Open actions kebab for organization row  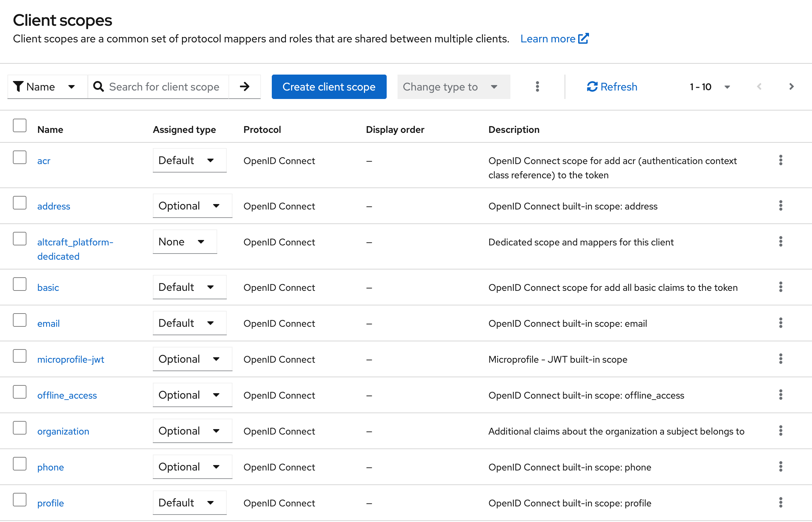(780, 430)
